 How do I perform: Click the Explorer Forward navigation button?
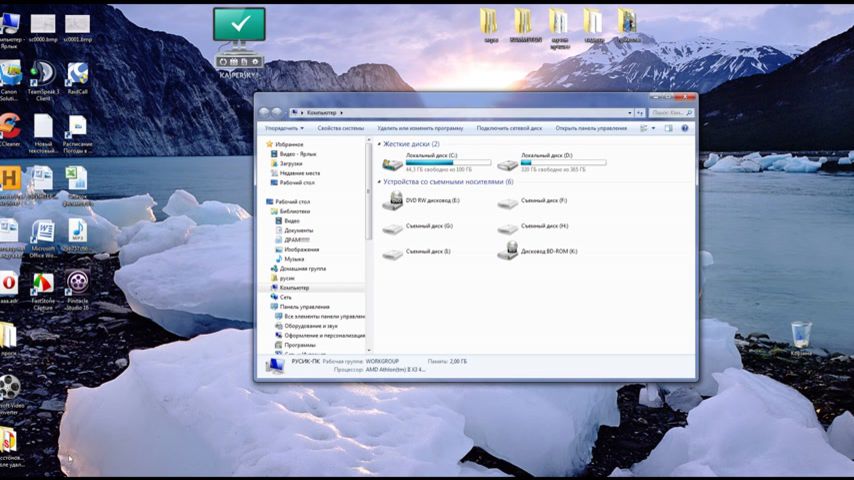coord(277,112)
